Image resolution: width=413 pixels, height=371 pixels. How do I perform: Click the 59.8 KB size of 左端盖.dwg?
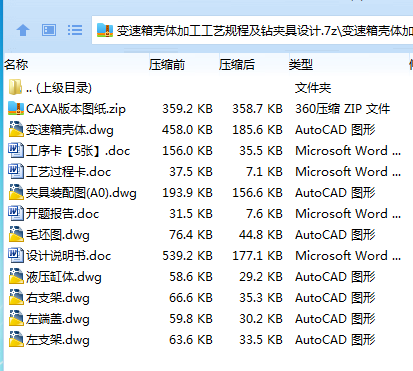click(191, 319)
